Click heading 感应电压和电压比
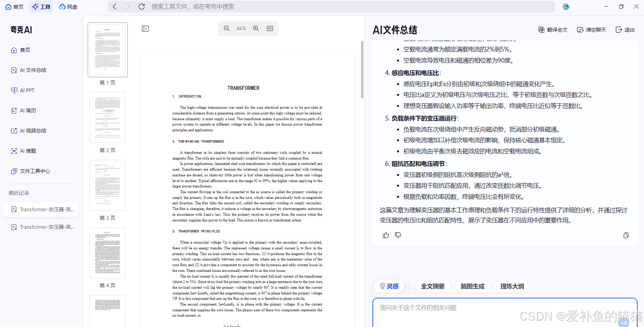This screenshot has width=644, height=327. tap(415, 73)
